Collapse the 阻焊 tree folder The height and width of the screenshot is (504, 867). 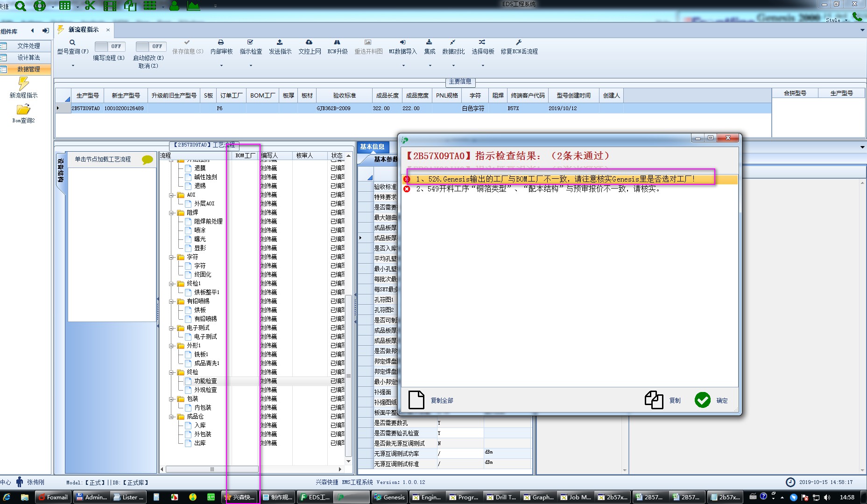[x=171, y=213]
